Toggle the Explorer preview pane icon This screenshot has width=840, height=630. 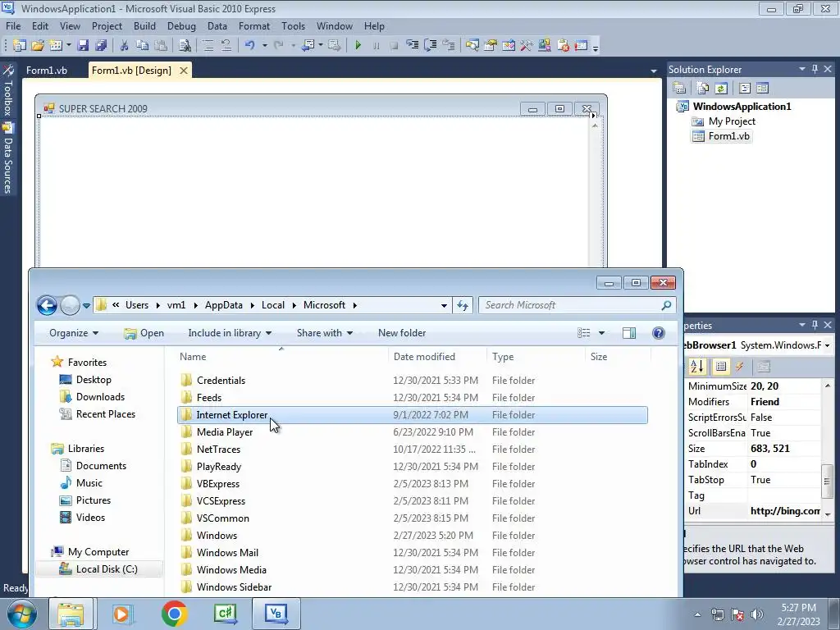point(629,333)
